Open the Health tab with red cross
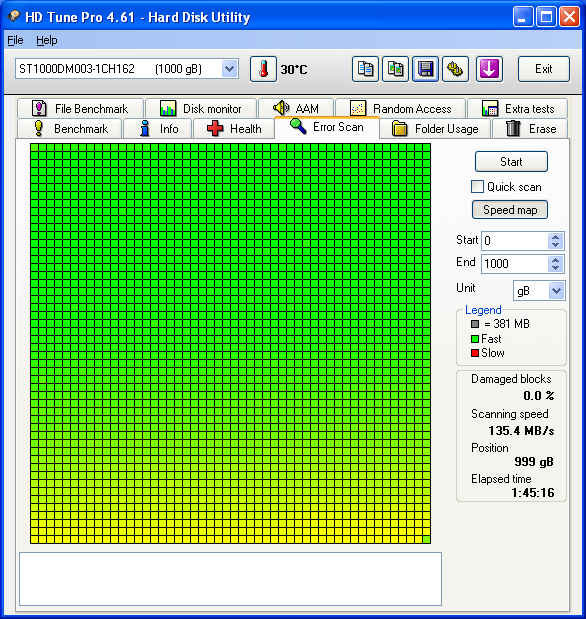This screenshot has height=619, width=586. click(x=234, y=129)
